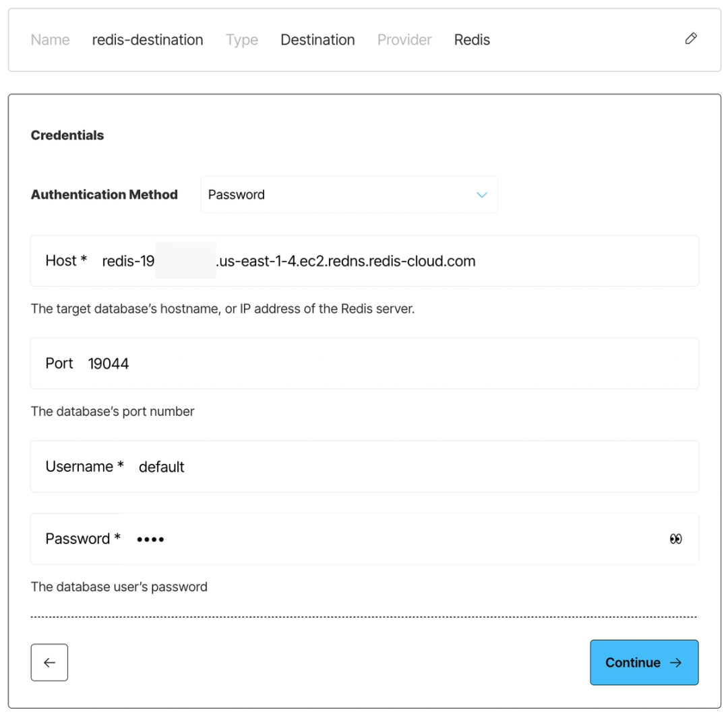Click the Redis provider label
728x714 pixels.
pyautogui.click(x=471, y=40)
